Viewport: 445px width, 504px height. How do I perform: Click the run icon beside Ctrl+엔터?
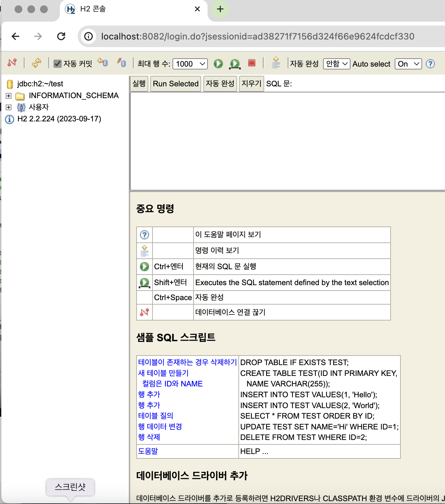click(x=145, y=267)
